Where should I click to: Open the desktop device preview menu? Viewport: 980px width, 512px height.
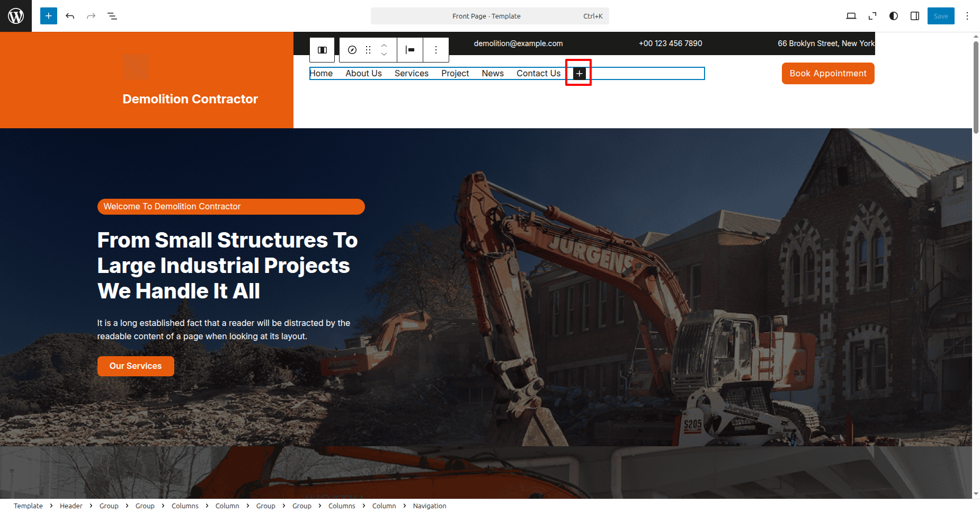851,16
